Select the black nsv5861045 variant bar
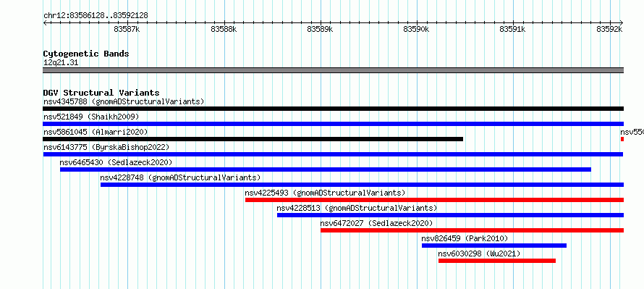This screenshot has height=289, width=644. coord(253,139)
